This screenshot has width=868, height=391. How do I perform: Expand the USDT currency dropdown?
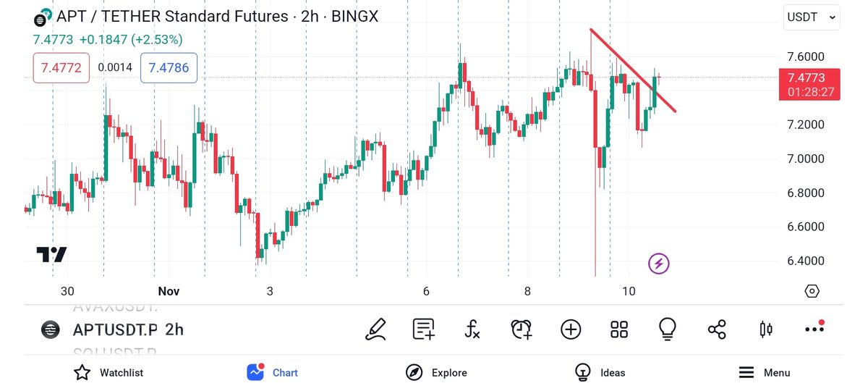pos(812,17)
